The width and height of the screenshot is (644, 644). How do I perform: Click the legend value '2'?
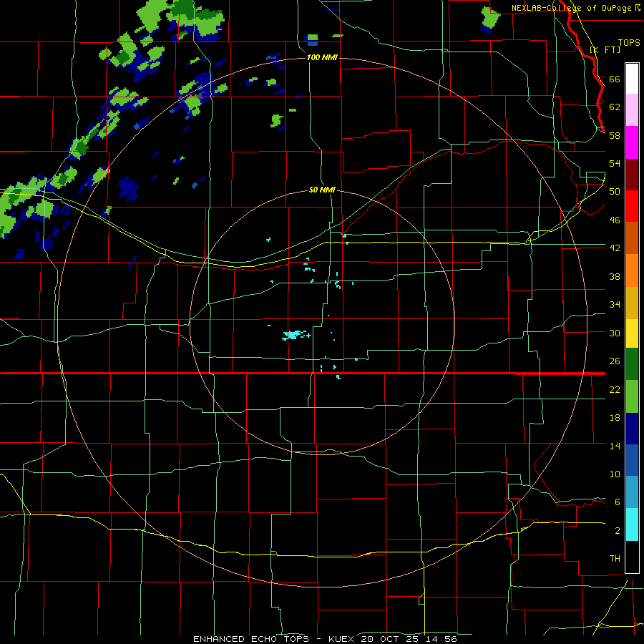(617, 531)
